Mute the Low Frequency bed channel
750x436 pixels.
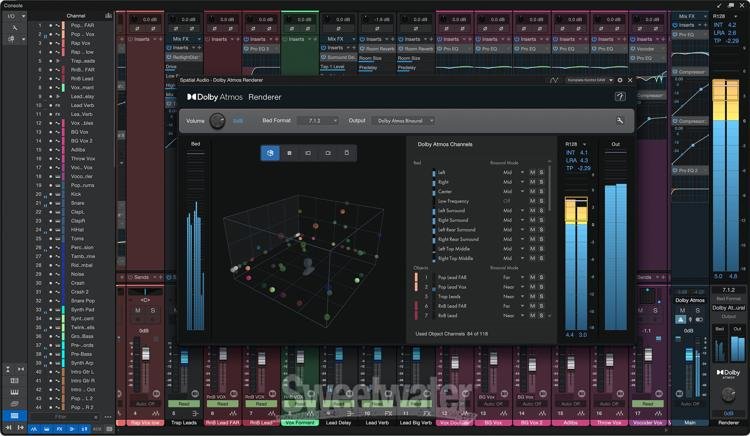(x=532, y=201)
